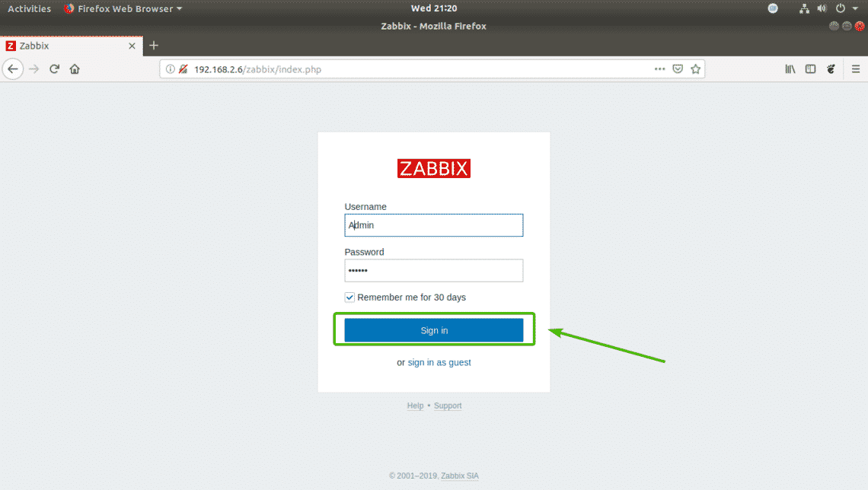The height and width of the screenshot is (490, 868).
Task: Open the Support link
Action: [447, 406]
